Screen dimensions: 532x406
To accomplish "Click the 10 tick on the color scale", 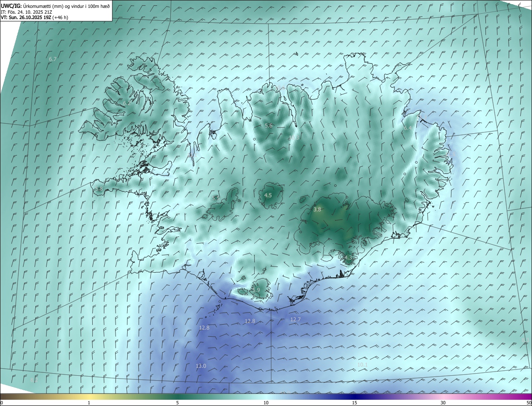I will (266, 403).
